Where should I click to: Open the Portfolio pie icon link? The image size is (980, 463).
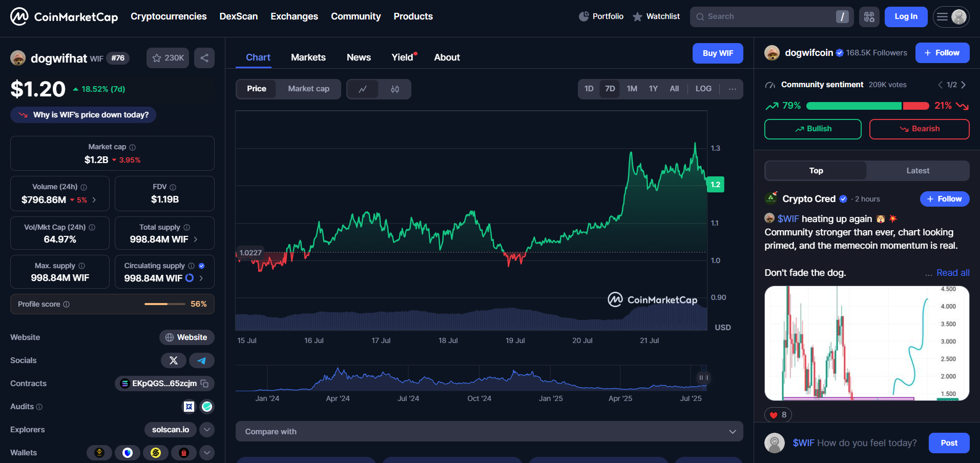601,16
